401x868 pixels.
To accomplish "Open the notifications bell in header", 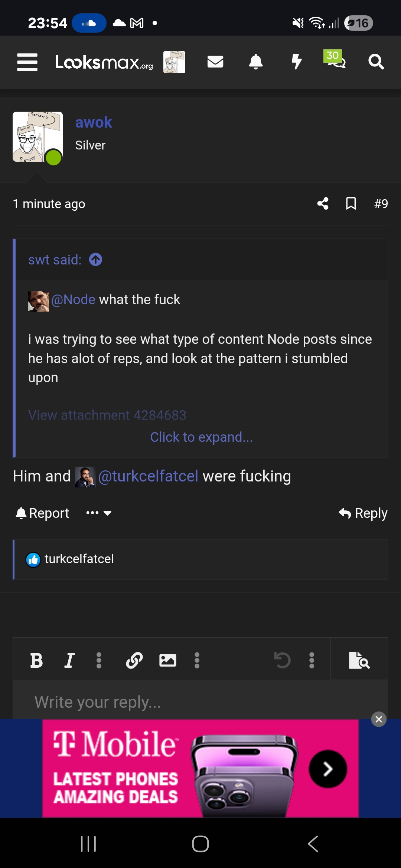I will coord(255,62).
